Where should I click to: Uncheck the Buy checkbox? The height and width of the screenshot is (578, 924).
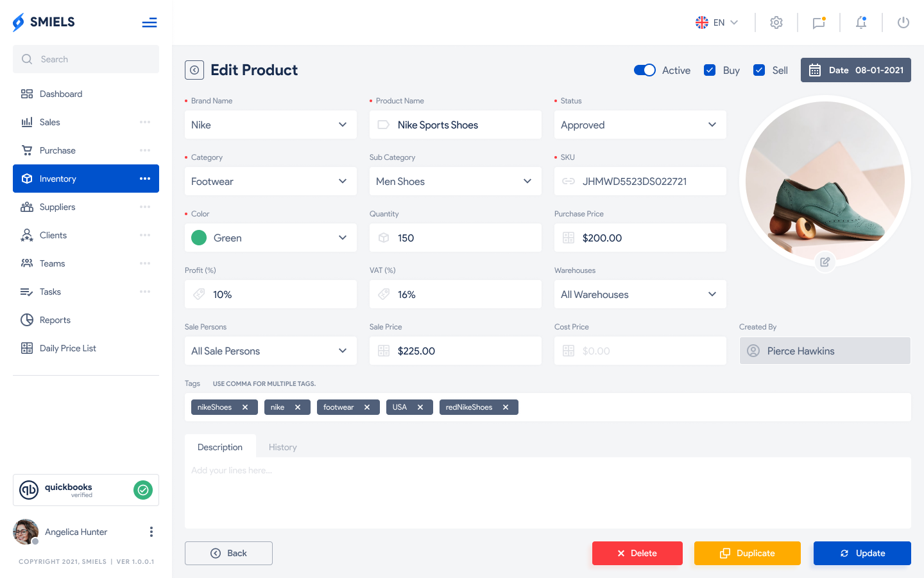(x=710, y=70)
